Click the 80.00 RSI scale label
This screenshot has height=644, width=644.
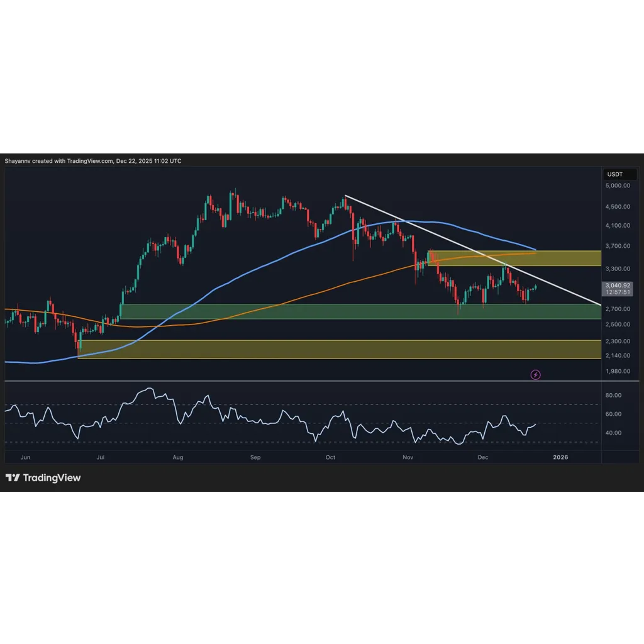pos(613,395)
